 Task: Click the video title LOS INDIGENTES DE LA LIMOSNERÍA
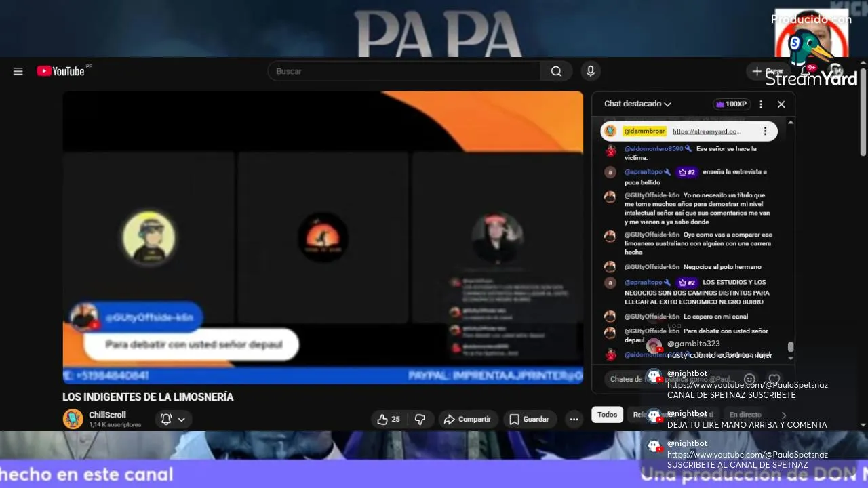148,397
